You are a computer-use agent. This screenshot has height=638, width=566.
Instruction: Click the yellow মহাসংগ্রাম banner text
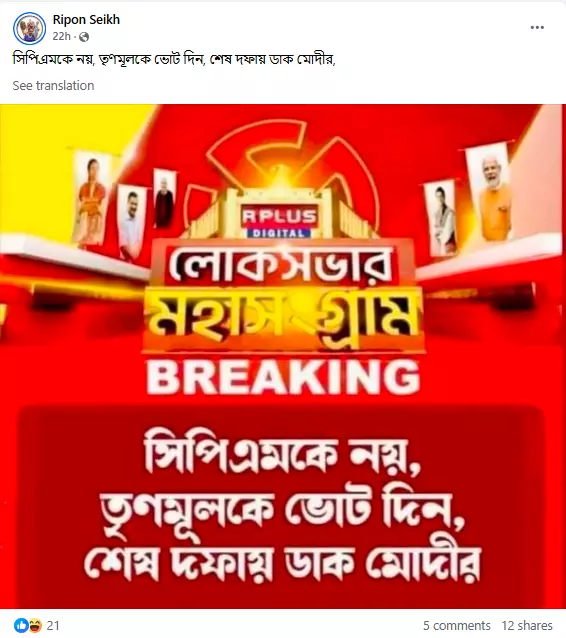coord(283,317)
